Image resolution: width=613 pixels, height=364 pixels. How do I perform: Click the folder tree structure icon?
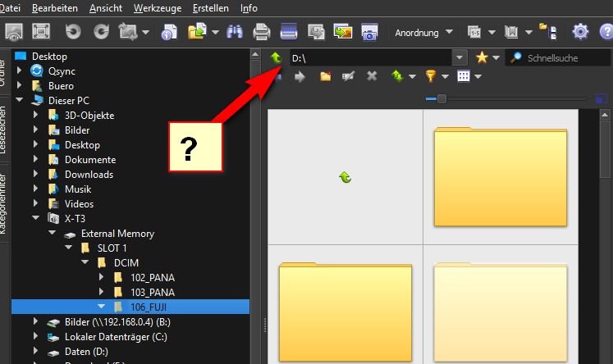click(x=547, y=32)
